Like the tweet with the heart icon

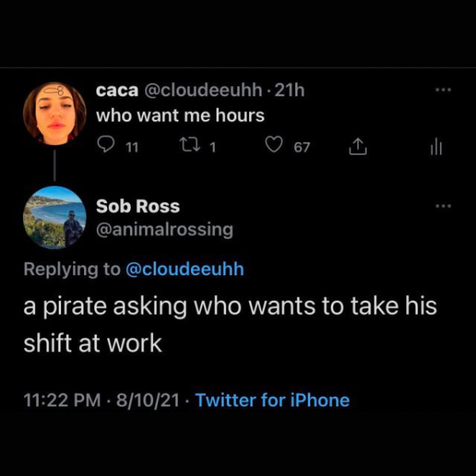point(274,147)
